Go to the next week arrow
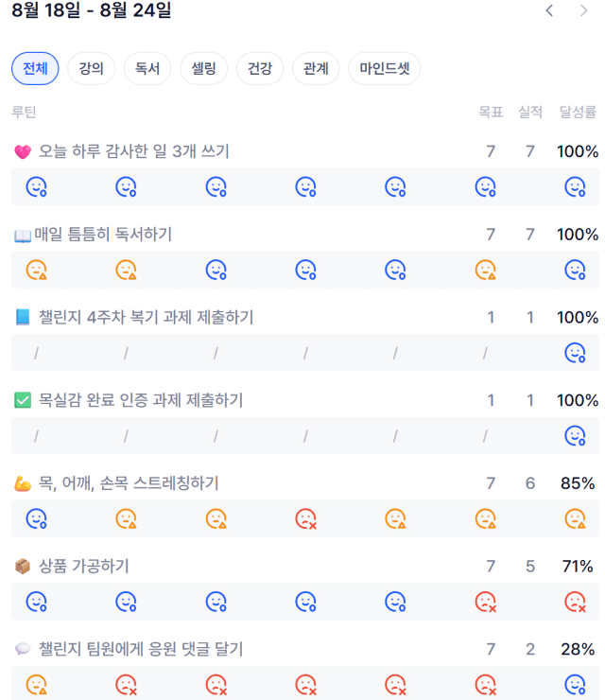The height and width of the screenshot is (700, 605). tap(583, 10)
